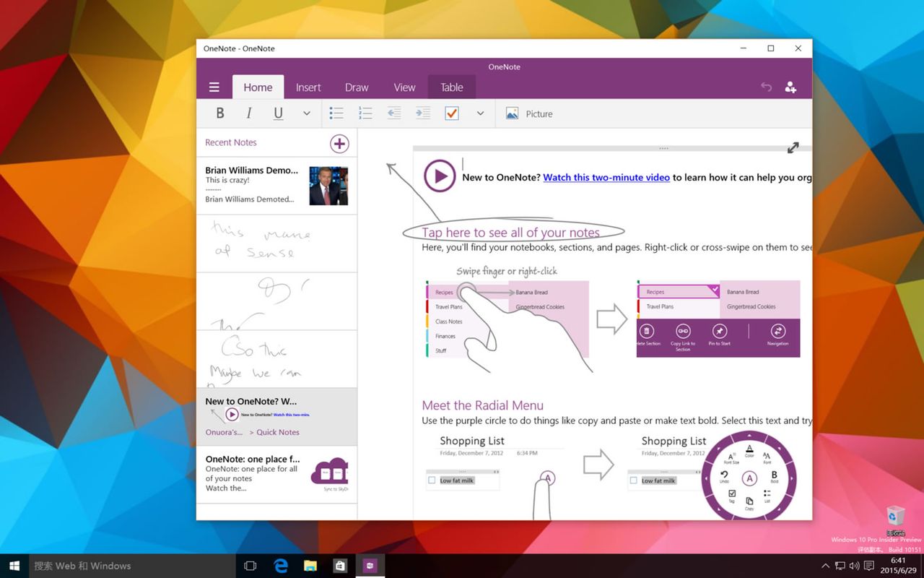Viewport: 924px width, 578px height.
Task: Launch Edge browser from taskbar
Action: [281, 566]
